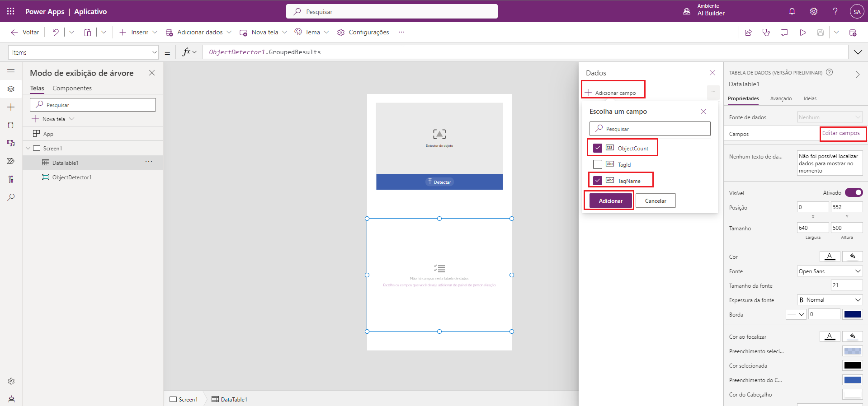Open Configurações in the toolbar

click(x=363, y=32)
